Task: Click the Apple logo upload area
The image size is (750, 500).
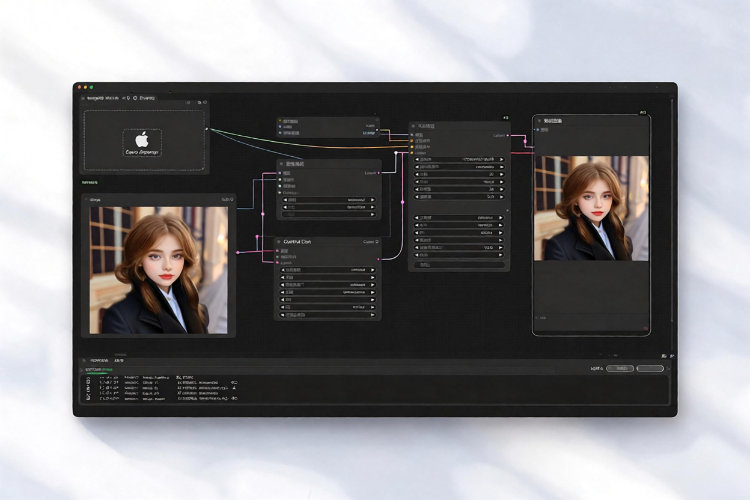Action: 142,143
